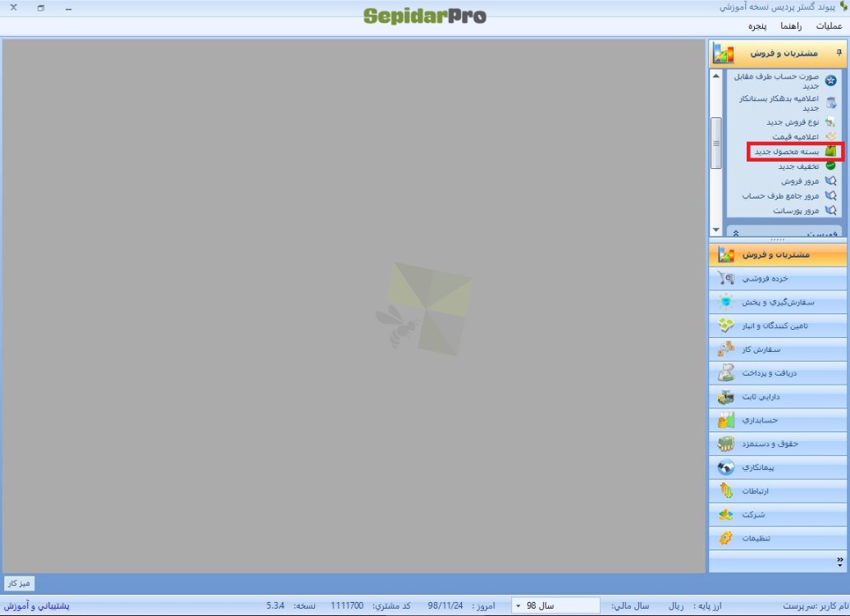Open the پنجره menu
The width and height of the screenshot is (850, 616).
[757, 26]
